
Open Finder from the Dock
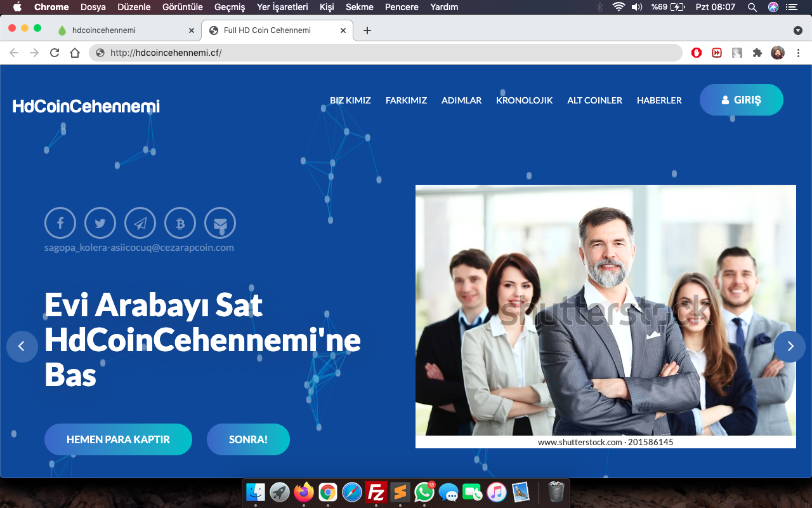pyautogui.click(x=256, y=492)
